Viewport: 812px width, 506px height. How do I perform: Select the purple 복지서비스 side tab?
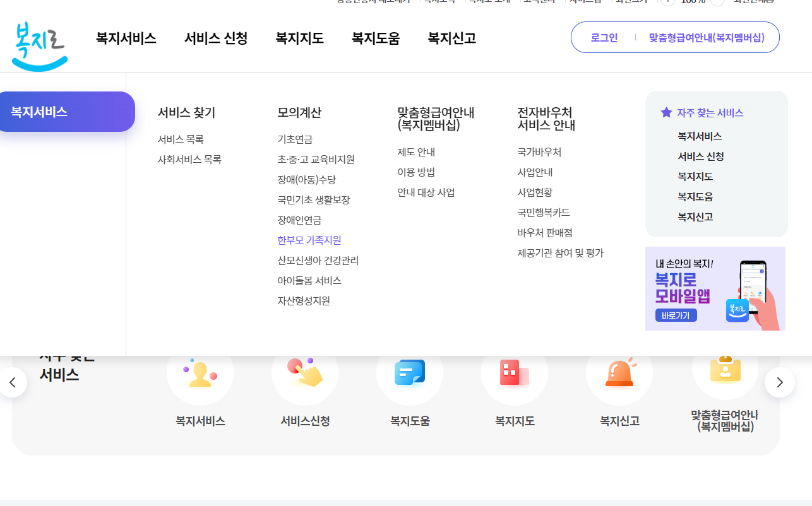click(x=66, y=112)
